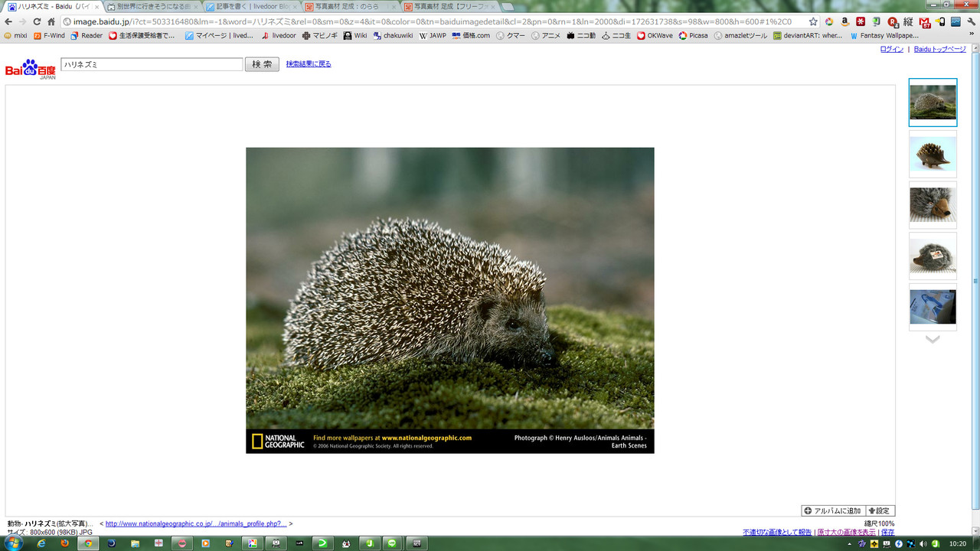Open the ニコ動 bookmark
Screen dimensions: 980x551
click(581, 35)
